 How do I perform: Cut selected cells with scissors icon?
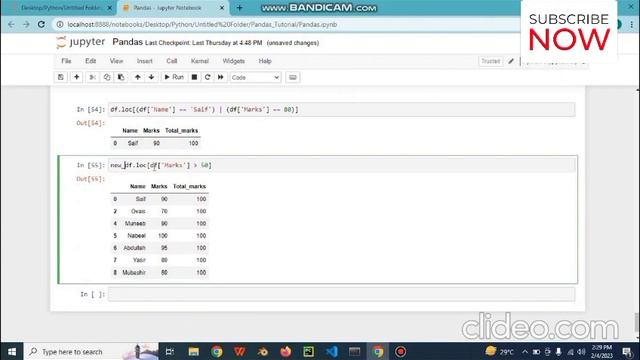click(x=92, y=77)
